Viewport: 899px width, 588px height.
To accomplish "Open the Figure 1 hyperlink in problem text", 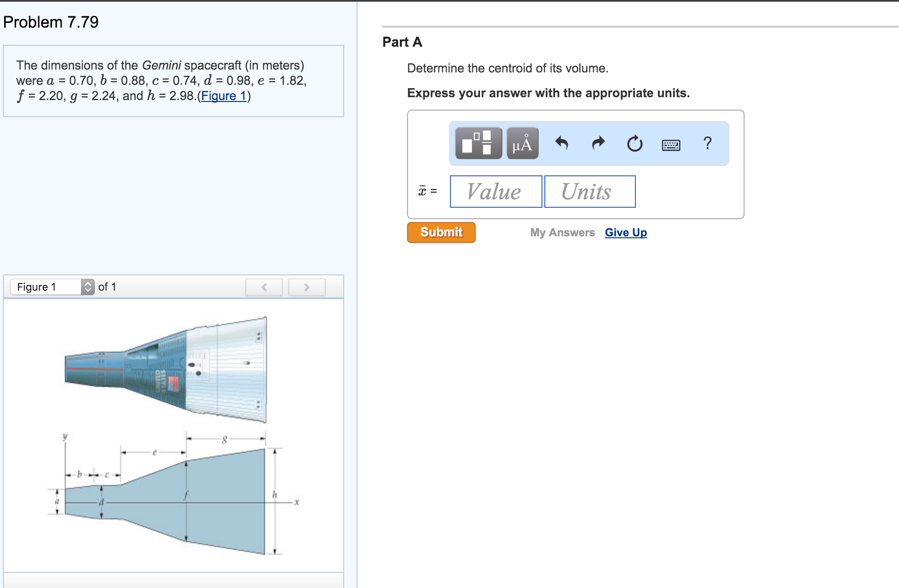I will pos(224,96).
